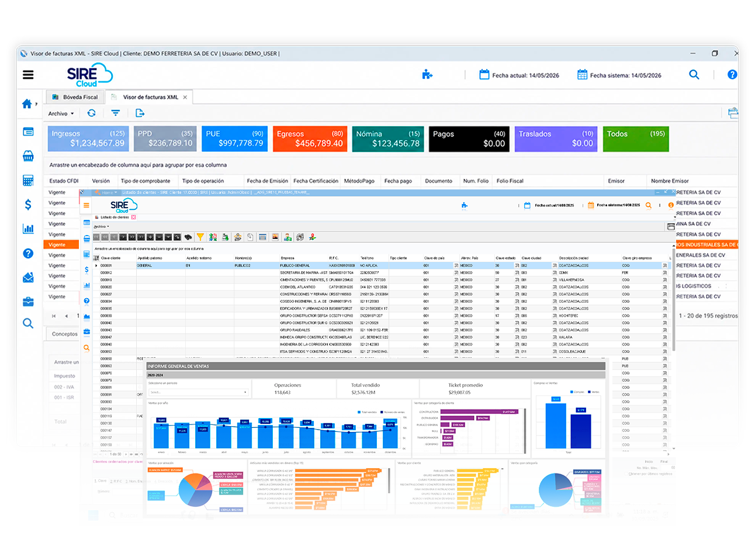Click the filter icon next to refresh
Viewport: 755px width, 560px height.
click(116, 113)
